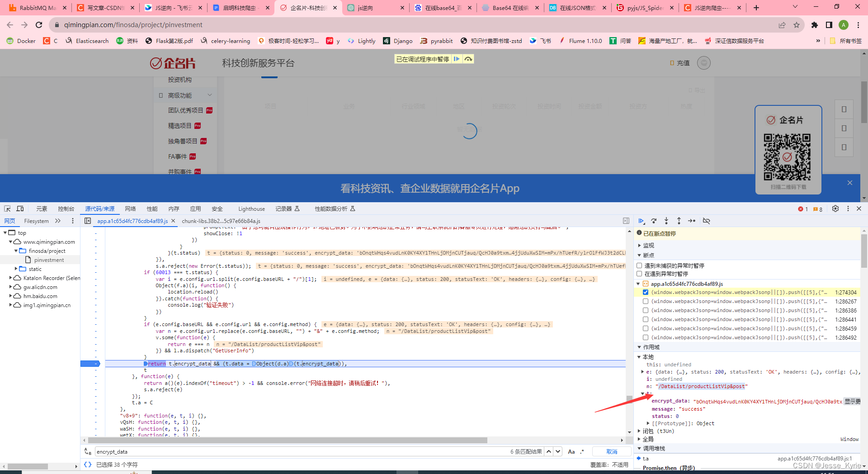Enable pause on uncaught exceptions checkbox

(x=639, y=265)
